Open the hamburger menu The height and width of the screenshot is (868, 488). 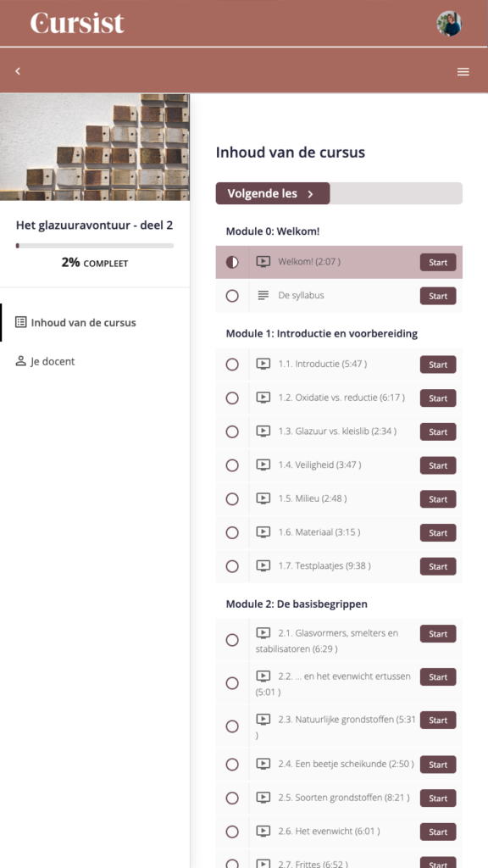(x=463, y=71)
